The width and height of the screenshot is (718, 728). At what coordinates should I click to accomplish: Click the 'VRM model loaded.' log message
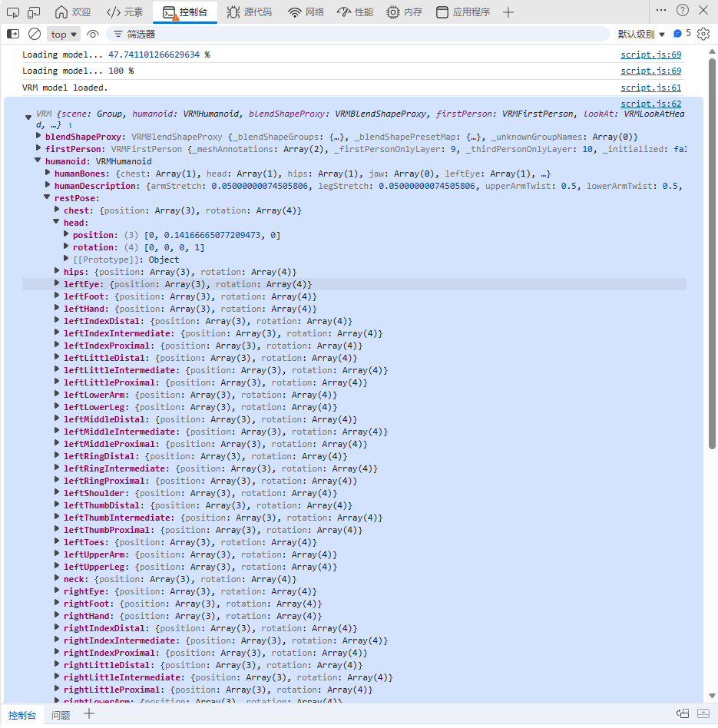[x=65, y=88]
